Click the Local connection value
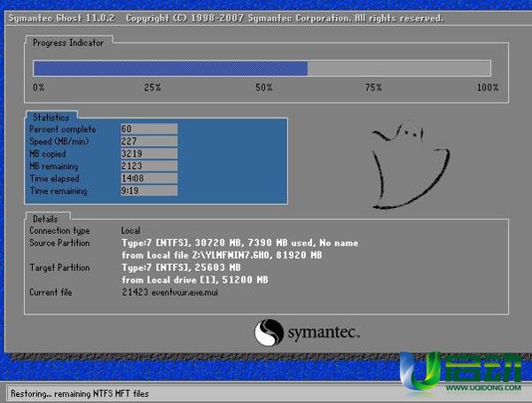This screenshot has height=403, width=532. [130, 230]
